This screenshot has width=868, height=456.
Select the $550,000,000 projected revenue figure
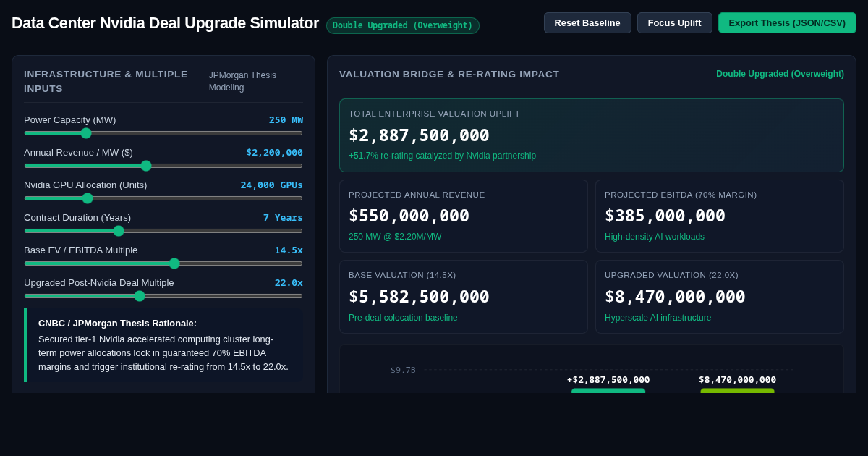point(409,216)
